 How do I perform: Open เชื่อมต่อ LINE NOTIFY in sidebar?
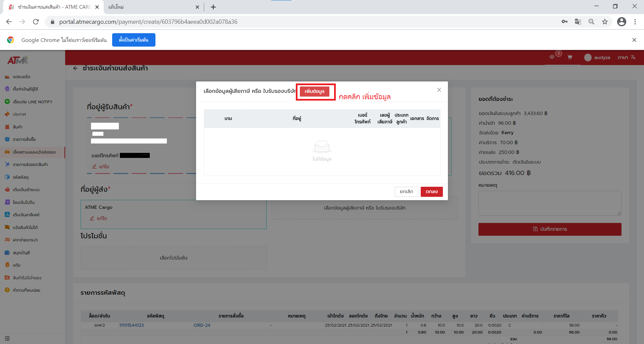(32, 102)
